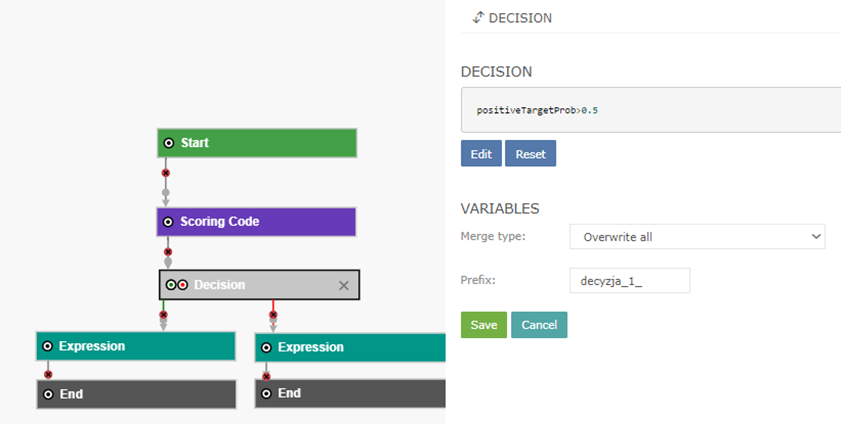Open the Merge type dropdown
Viewport: 841px width, 424px height.
click(x=696, y=237)
